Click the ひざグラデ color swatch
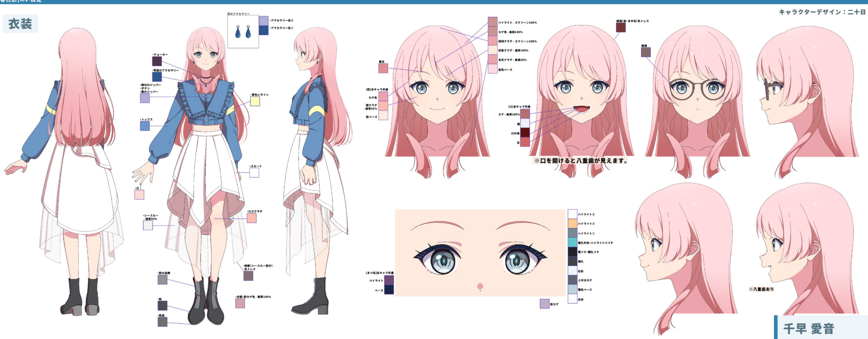Screen dimensions: 868x339 tap(251, 218)
